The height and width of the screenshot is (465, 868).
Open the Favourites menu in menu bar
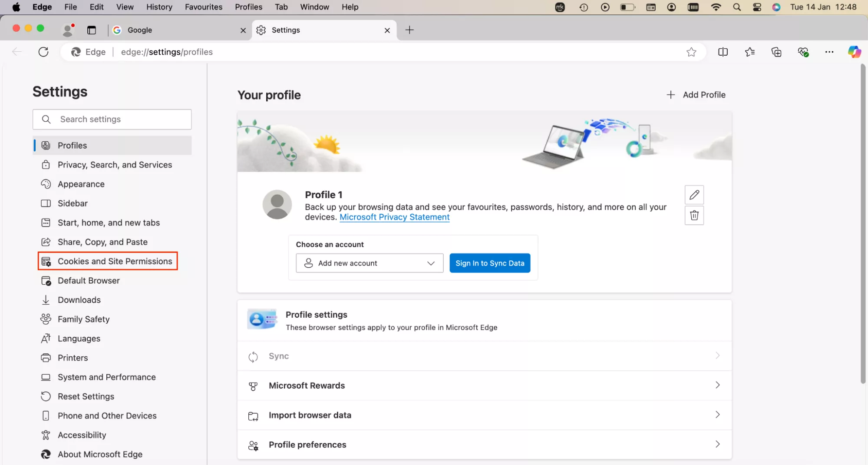(203, 7)
